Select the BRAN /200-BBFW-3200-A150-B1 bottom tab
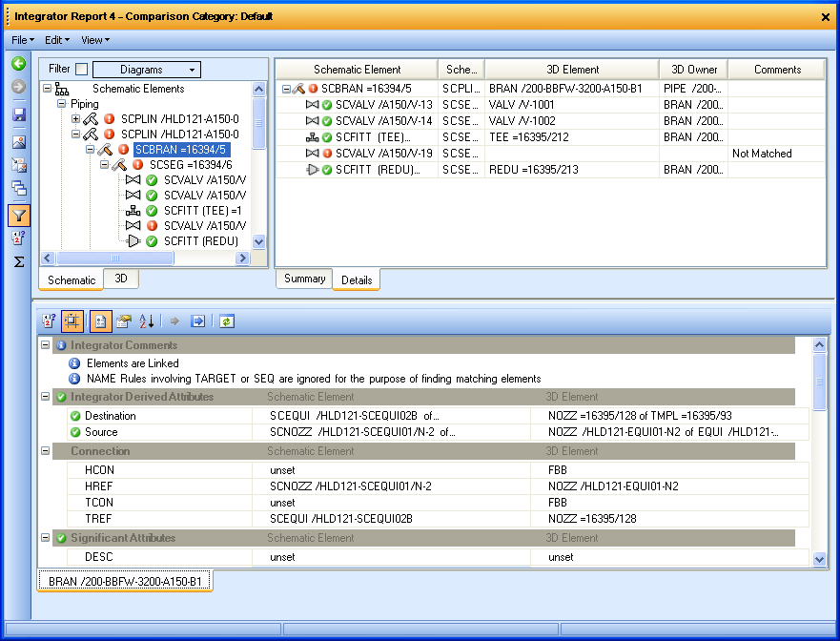840x641 pixels. (x=125, y=581)
